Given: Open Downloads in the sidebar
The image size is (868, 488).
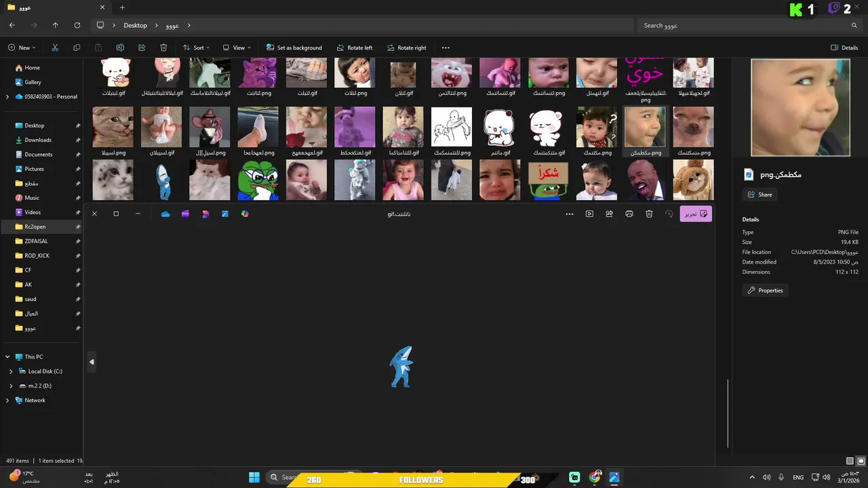Looking at the screenshot, I should (x=38, y=140).
